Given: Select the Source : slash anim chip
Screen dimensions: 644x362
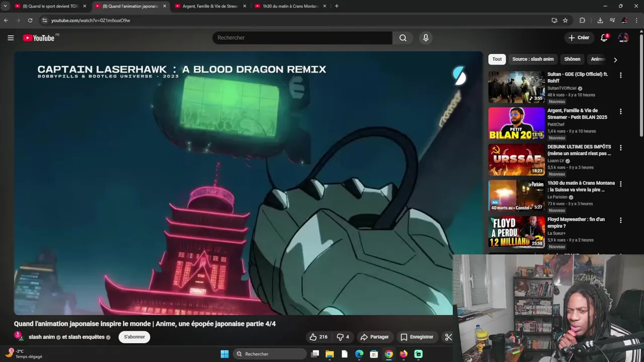Looking at the screenshot, I should 533,59.
